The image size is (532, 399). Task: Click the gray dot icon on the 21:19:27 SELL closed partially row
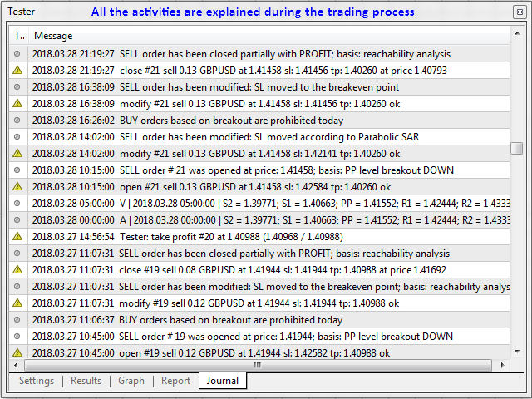[17, 53]
